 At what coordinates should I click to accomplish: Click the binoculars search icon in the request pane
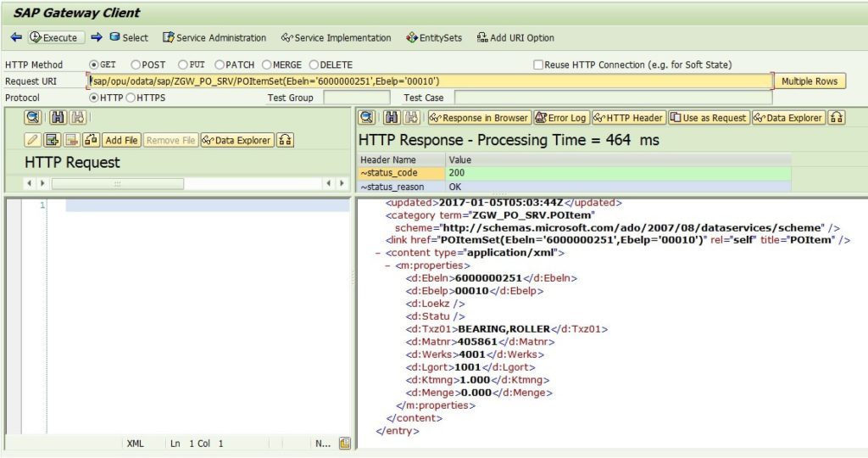[x=58, y=117]
